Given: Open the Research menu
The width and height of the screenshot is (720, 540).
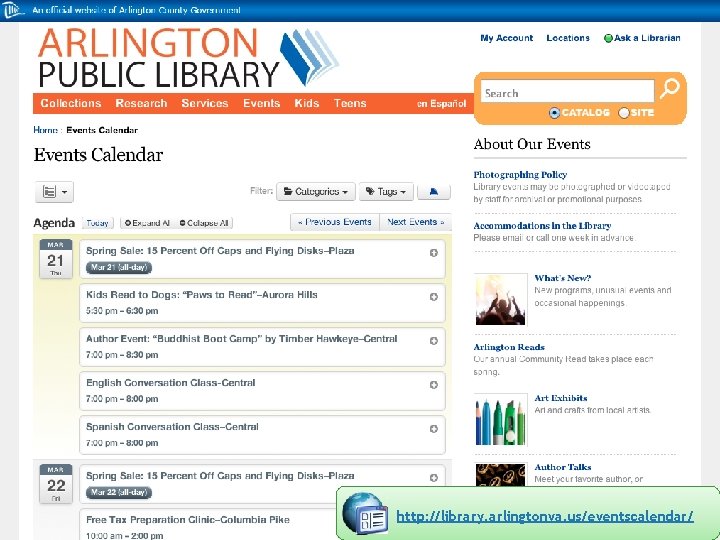Looking at the screenshot, I should 141,103.
